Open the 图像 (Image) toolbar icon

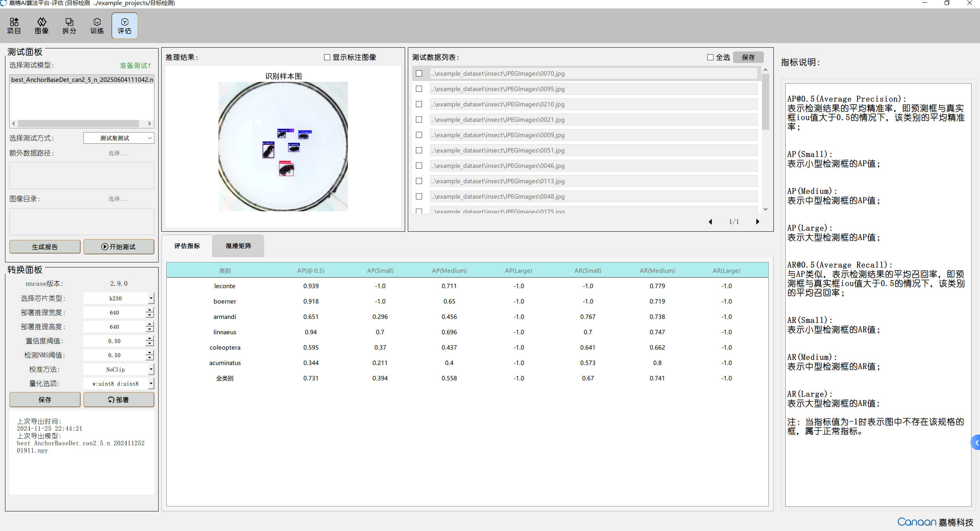(41, 26)
